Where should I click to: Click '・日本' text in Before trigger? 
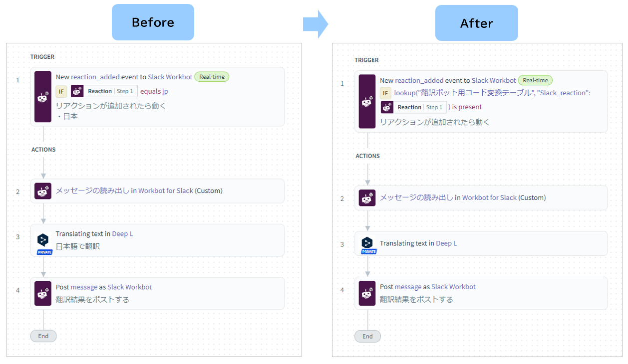click(67, 116)
